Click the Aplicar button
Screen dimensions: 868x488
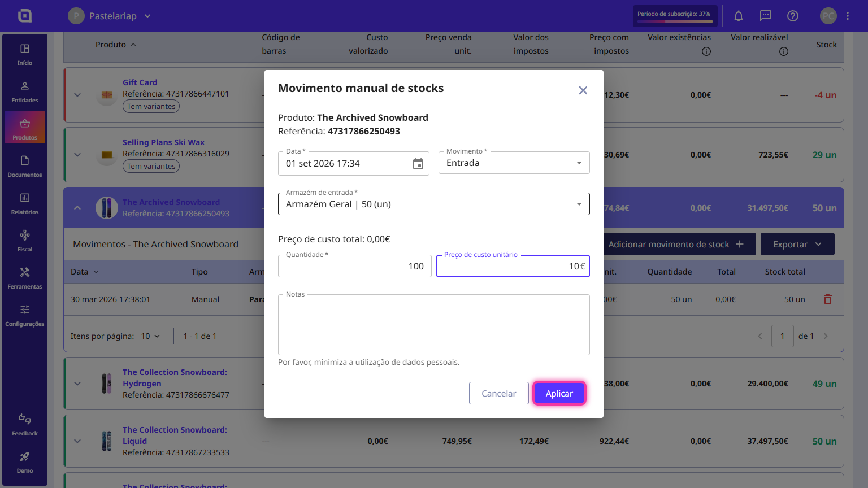click(559, 393)
